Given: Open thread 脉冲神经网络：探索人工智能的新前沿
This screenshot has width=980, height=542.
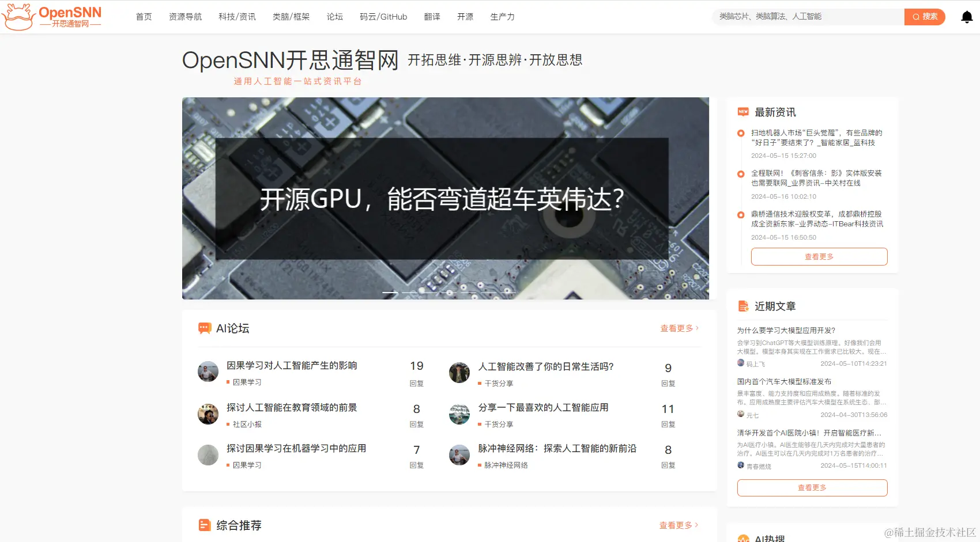Looking at the screenshot, I should tap(557, 449).
